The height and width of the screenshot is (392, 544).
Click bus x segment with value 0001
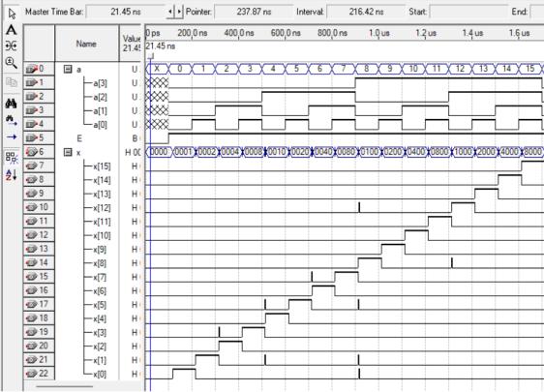184,152
